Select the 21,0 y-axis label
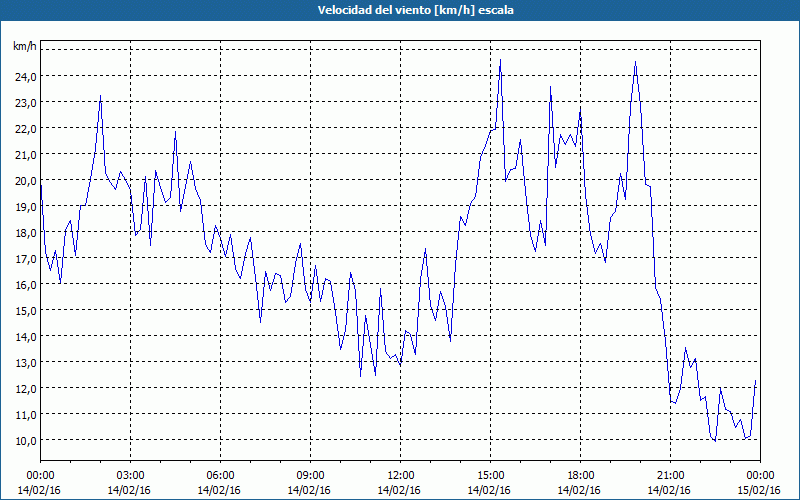800x500 pixels. (26, 155)
